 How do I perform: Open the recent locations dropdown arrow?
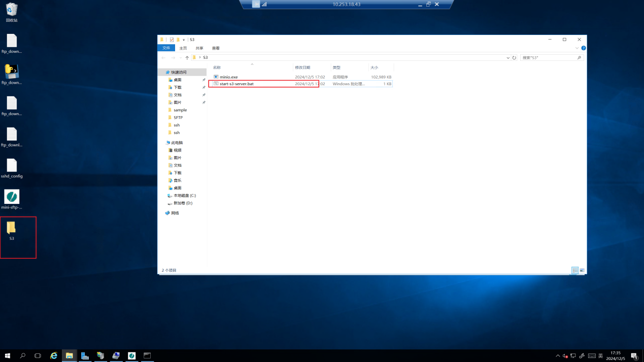tap(181, 58)
